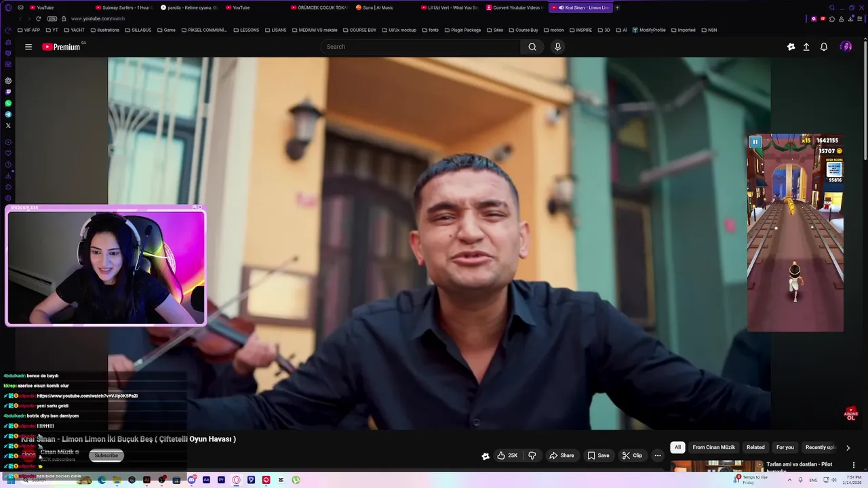868x488 pixels.
Task: Open File Explorer from the taskbar
Action: coord(117,480)
